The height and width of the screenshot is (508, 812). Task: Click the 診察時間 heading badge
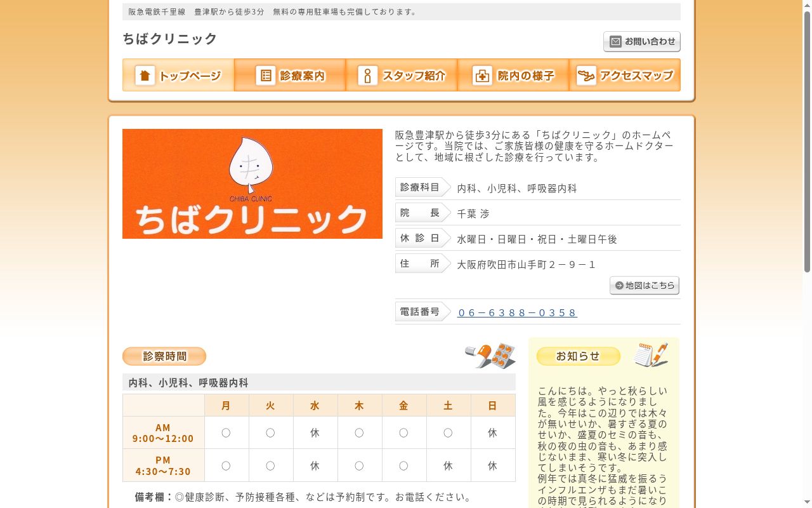[164, 356]
